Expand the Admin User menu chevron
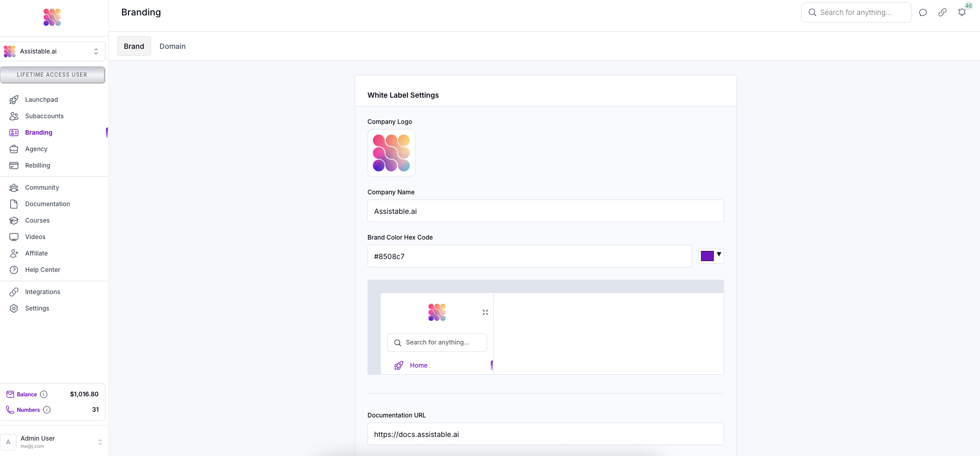 click(x=100, y=442)
